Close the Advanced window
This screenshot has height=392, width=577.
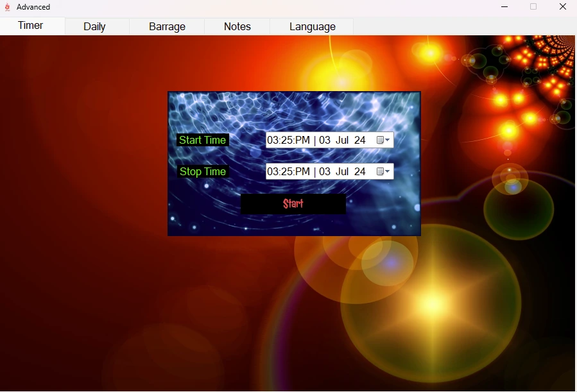point(563,6)
